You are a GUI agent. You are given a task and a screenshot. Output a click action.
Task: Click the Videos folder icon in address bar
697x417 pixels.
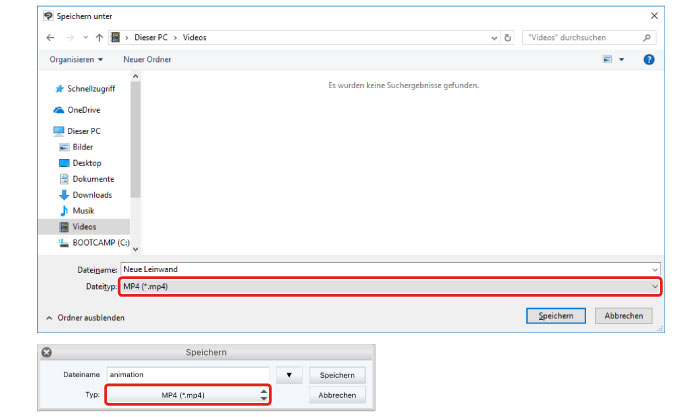[116, 37]
